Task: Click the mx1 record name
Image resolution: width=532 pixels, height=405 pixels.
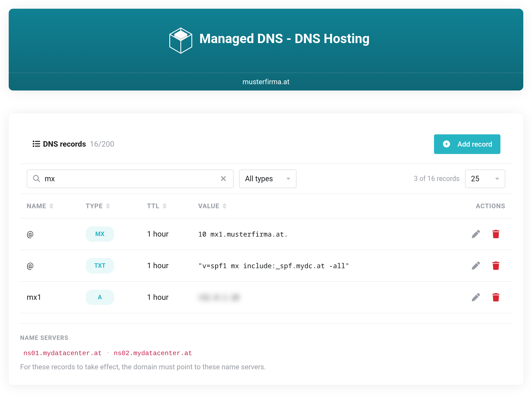Action: pyautogui.click(x=34, y=297)
